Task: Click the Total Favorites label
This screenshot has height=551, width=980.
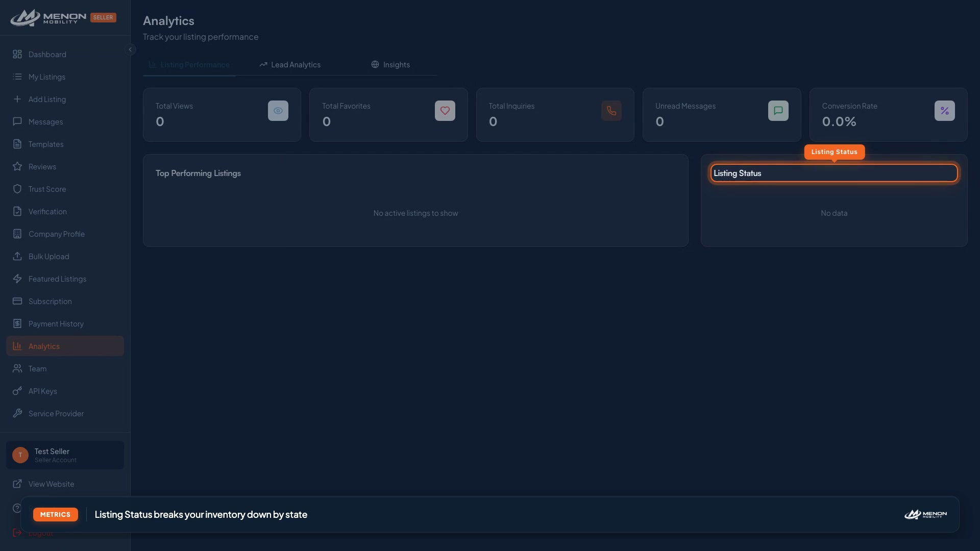Action: 346,106
